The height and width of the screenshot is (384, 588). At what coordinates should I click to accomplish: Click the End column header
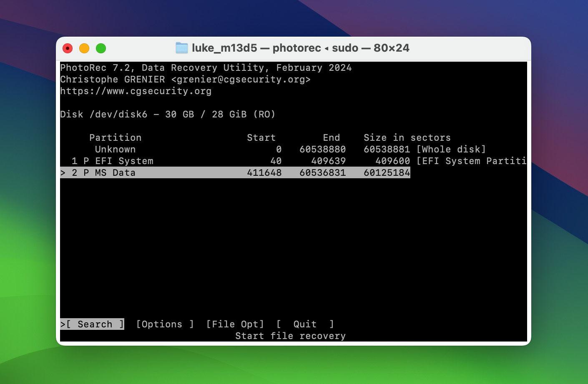332,137
